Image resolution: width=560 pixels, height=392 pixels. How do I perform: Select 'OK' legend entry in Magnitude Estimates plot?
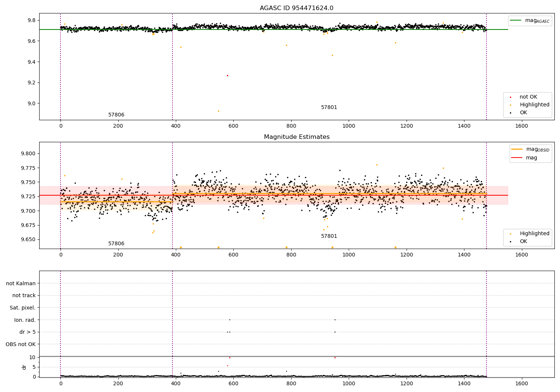click(x=519, y=242)
